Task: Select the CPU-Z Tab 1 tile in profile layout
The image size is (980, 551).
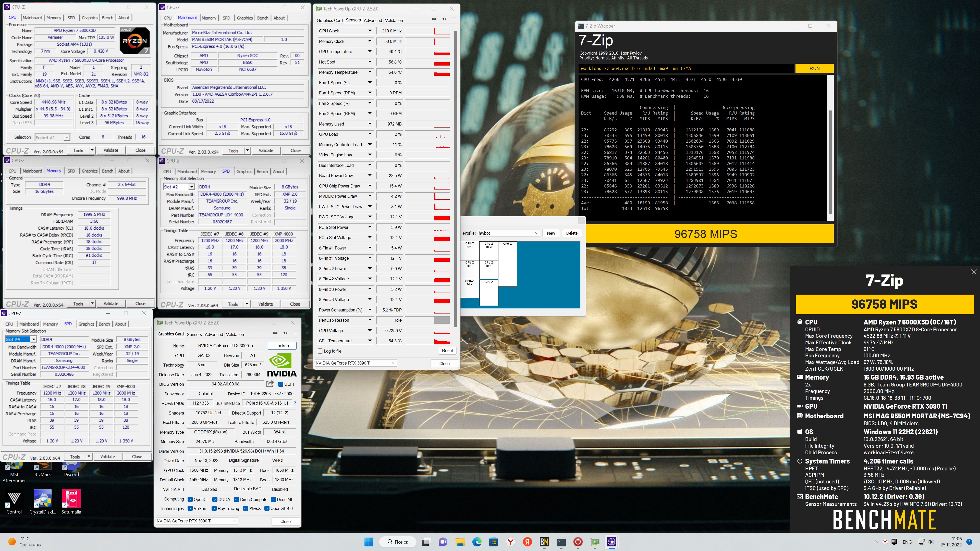Action: pos(470,251)
